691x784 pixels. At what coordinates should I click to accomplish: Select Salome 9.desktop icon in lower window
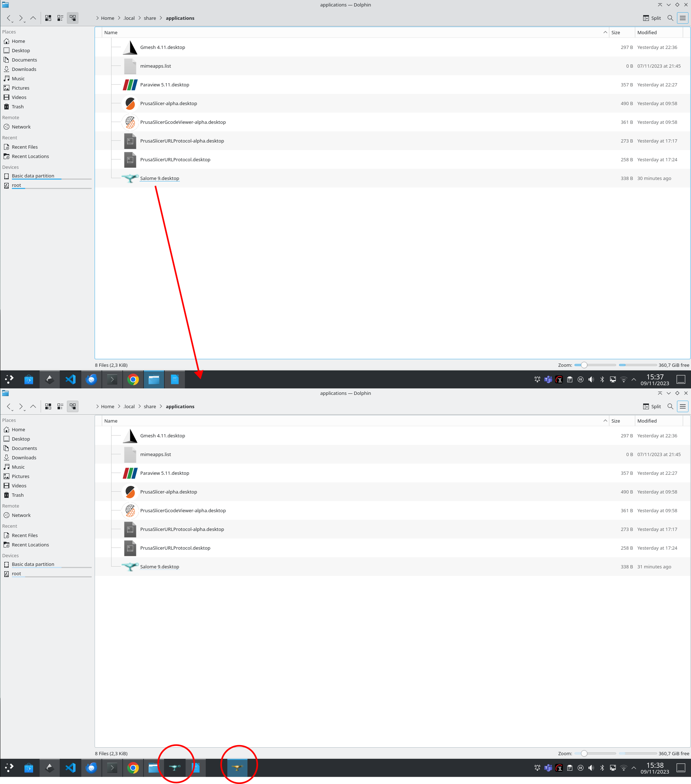[x=130, y=567]
